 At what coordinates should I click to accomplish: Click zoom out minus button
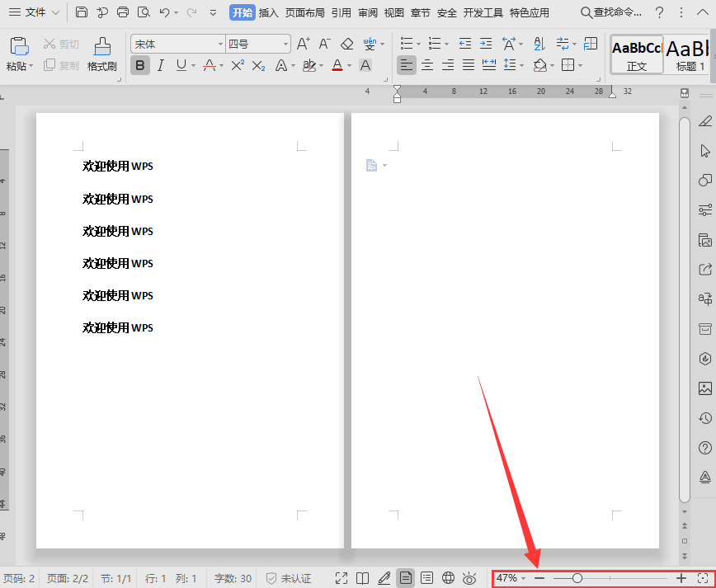click(539, 578)
